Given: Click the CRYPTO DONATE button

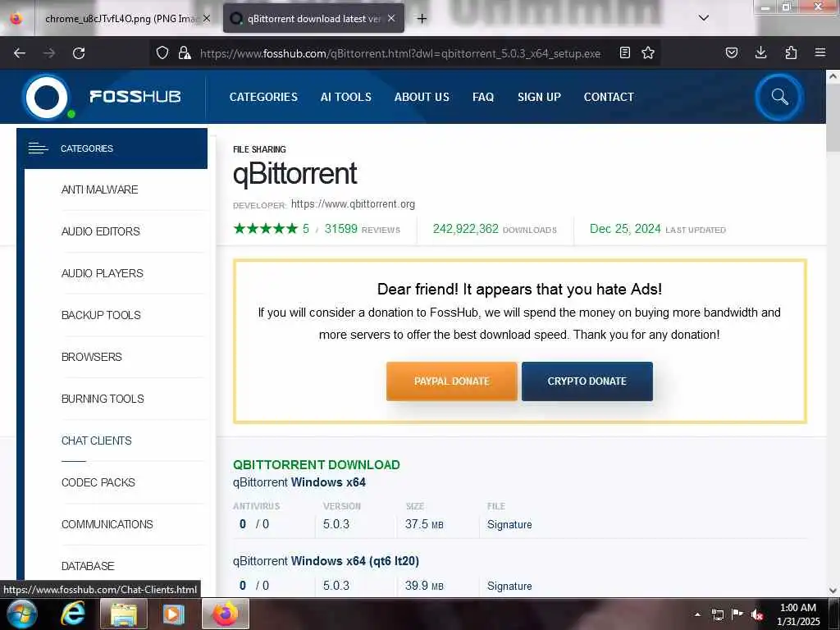Looking at the screenshot, I should click(587, 381).
